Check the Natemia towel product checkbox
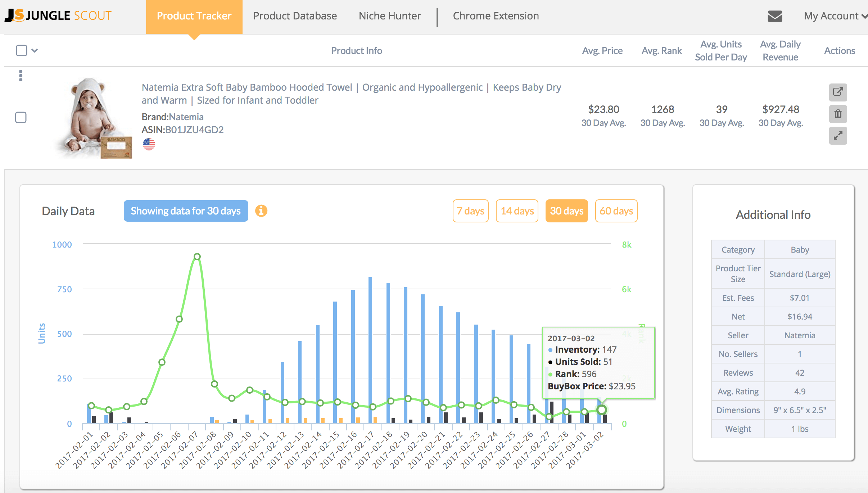The height and width of the screenshot is (493, 868). [21, 117]
